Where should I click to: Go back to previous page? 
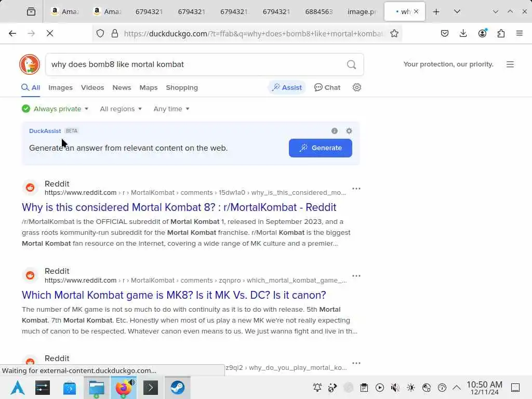[12, 33]
